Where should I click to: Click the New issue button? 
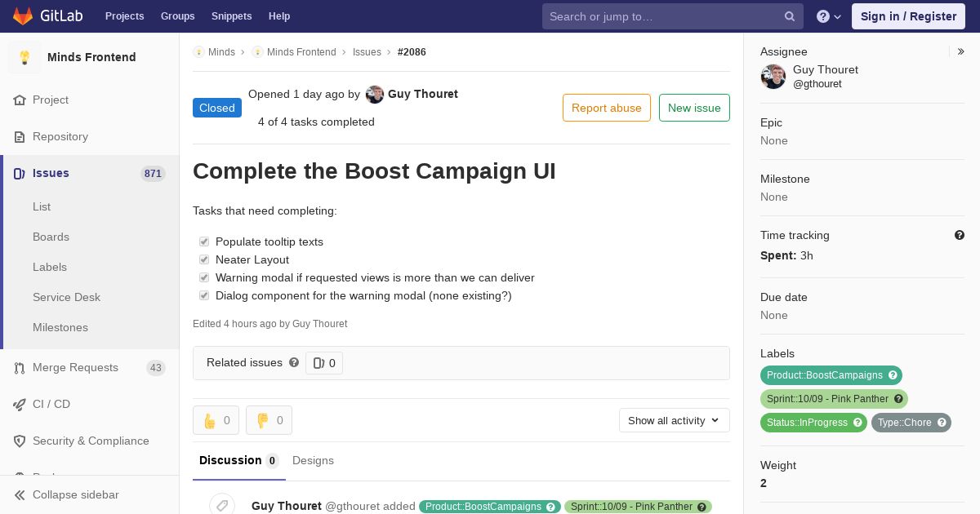(694, 108)
